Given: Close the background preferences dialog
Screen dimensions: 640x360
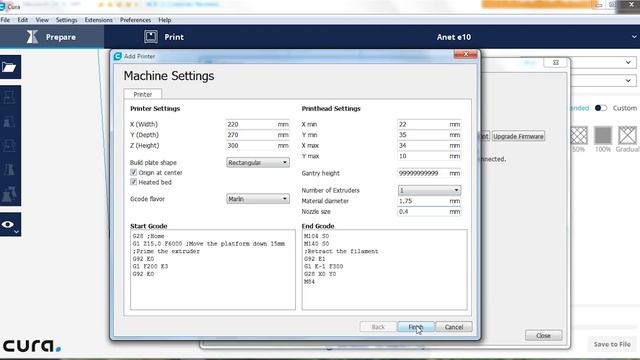Looking at the screenshot, I should click(556, 62).
